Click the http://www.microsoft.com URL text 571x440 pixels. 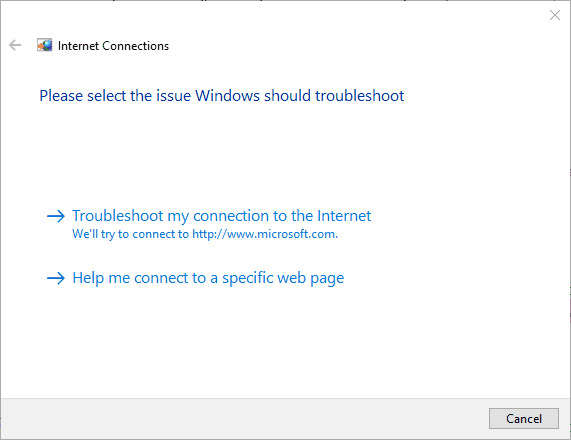click(x=265, y=234)
